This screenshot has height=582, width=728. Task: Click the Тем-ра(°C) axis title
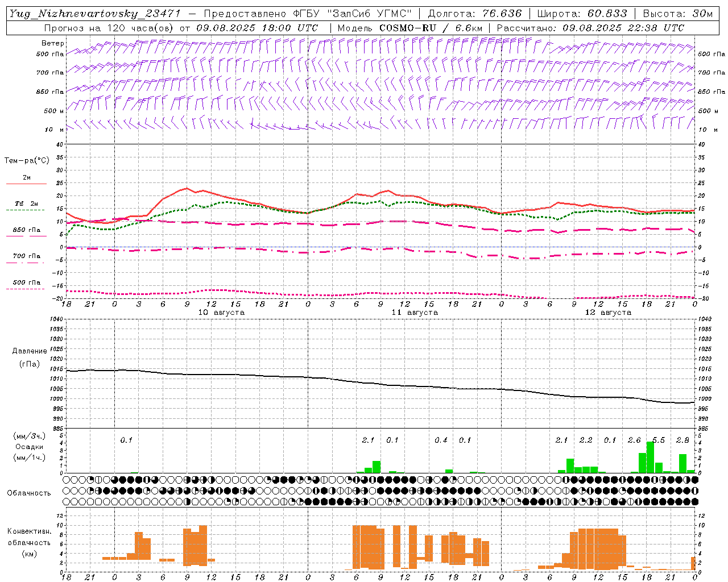click(x=27, y=161)
